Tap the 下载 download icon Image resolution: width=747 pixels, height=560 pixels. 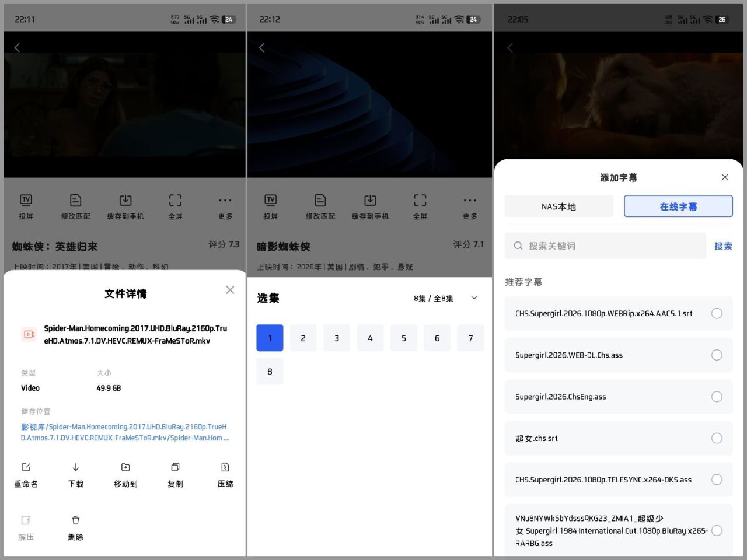pos(76,467)
